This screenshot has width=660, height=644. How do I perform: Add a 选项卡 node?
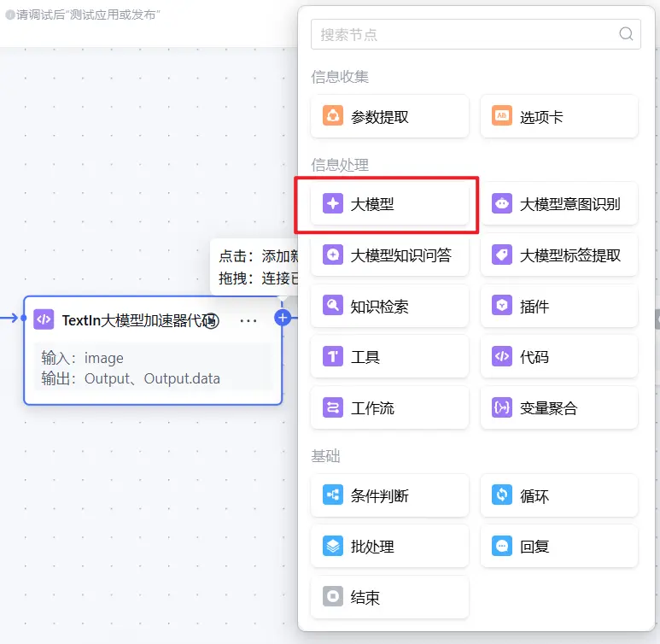(559, 116)
